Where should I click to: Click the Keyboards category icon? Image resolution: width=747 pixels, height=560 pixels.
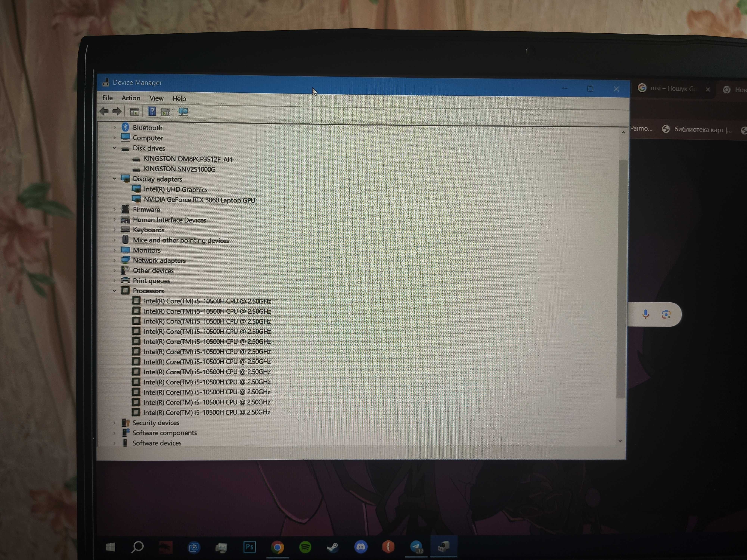(x=125, y=229)
